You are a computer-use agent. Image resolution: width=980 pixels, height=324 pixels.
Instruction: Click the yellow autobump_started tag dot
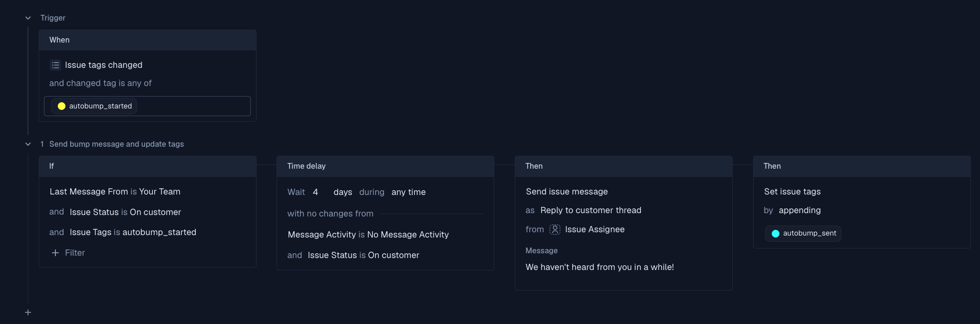pos(62,106)
